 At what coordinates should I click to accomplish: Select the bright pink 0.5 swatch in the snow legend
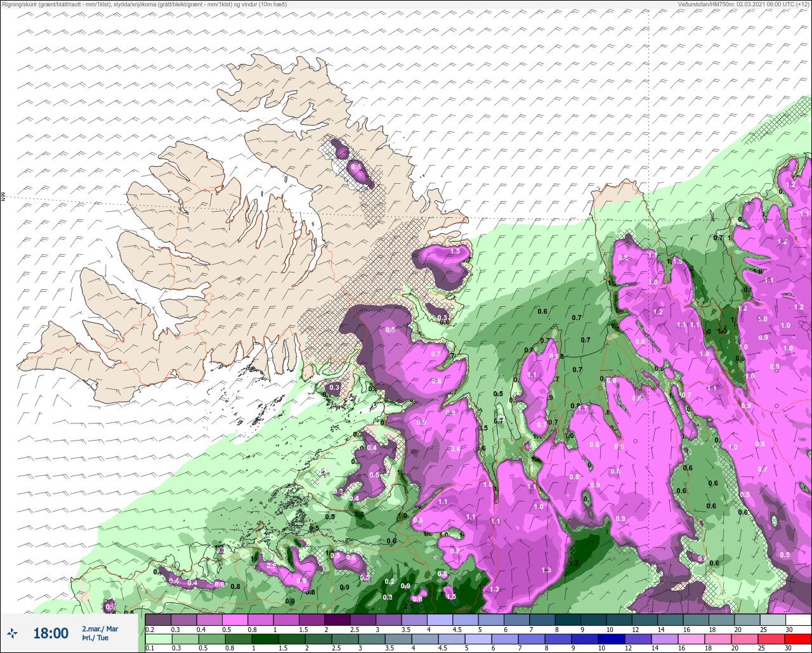(x=235, y=619)
